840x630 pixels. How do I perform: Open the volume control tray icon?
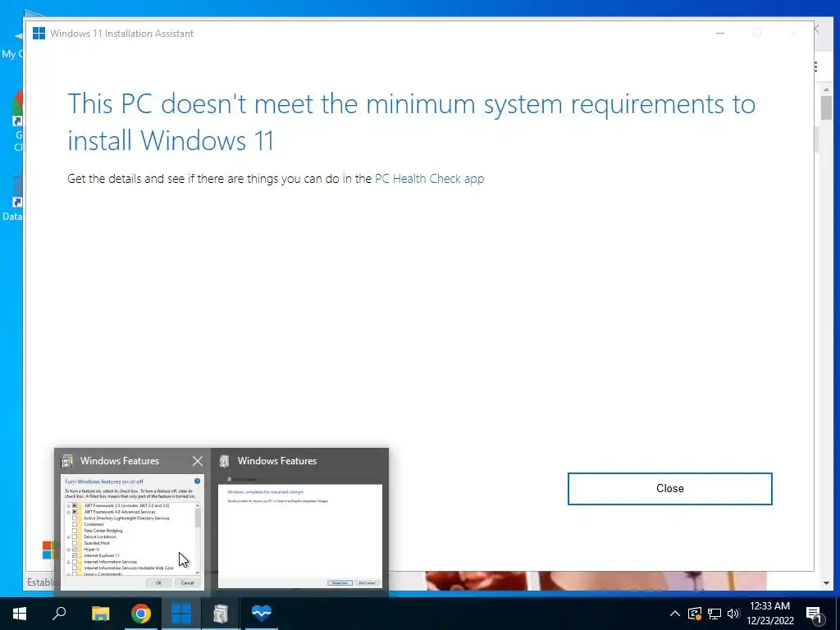(x=733, y=614)
